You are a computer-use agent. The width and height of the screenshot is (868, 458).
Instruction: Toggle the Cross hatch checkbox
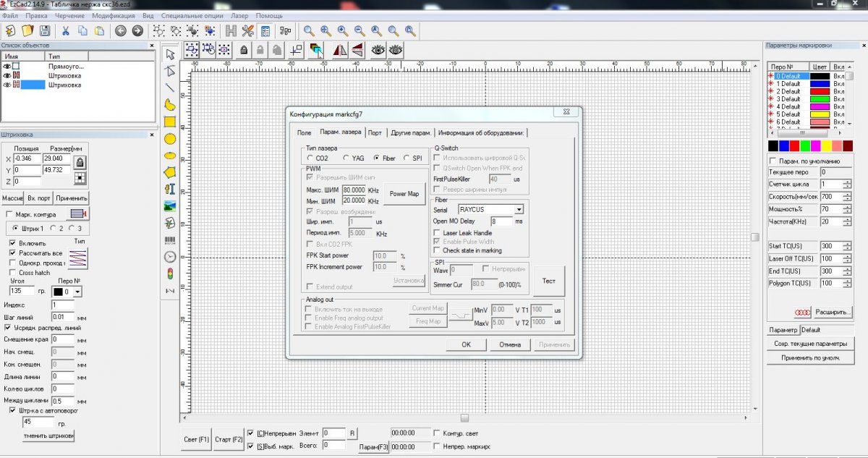pos(12,273)
